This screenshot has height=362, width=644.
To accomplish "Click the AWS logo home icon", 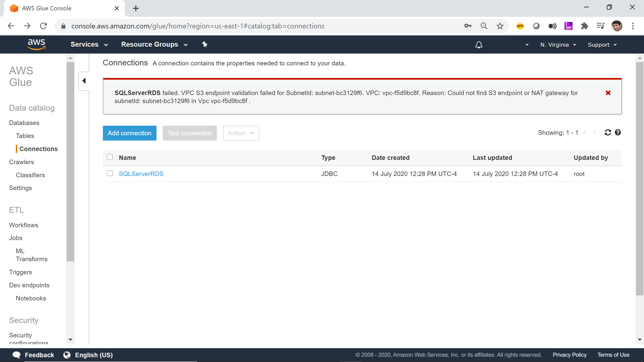I will tap(36, 44).
